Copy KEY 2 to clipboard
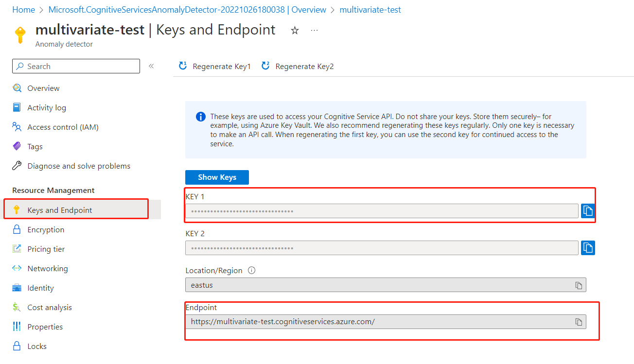Image resolution: width=634 pixels, height=364 pixels. 588,248
